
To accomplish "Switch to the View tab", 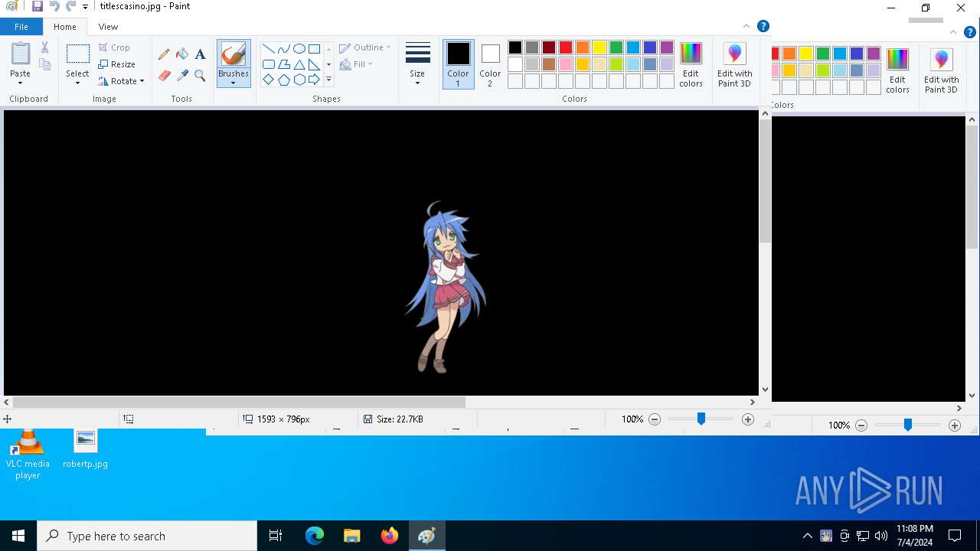I will click(108, 27).
